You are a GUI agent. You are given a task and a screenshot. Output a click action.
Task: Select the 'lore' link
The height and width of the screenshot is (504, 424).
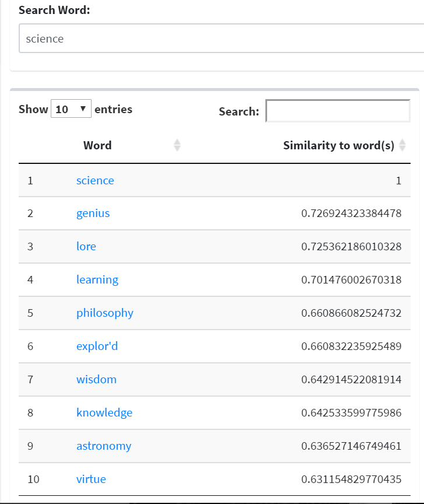pos(86,246)
